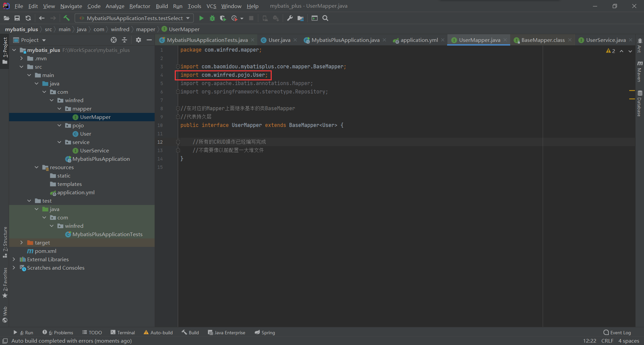This screenshot has width=644, height=345.
Task: Open the Refactor menu
Action: (x=140, y=6)
